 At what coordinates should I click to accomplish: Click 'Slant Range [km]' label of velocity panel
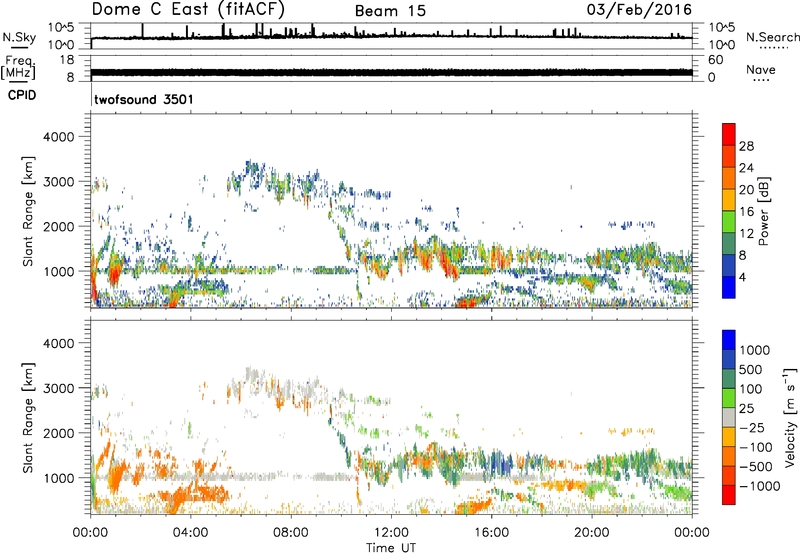click(x=28, y=417)
